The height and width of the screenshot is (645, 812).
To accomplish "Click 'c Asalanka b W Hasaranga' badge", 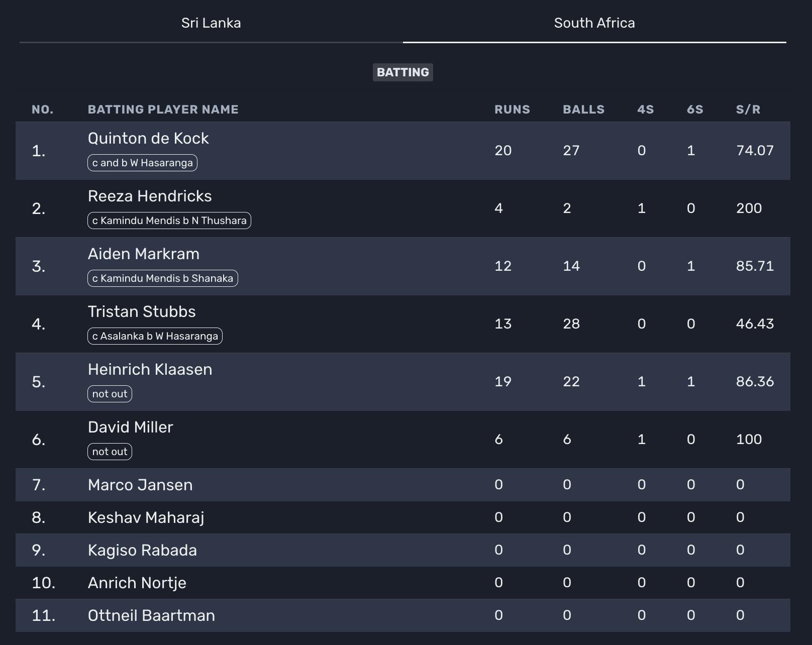I will [x=155, y=336].
